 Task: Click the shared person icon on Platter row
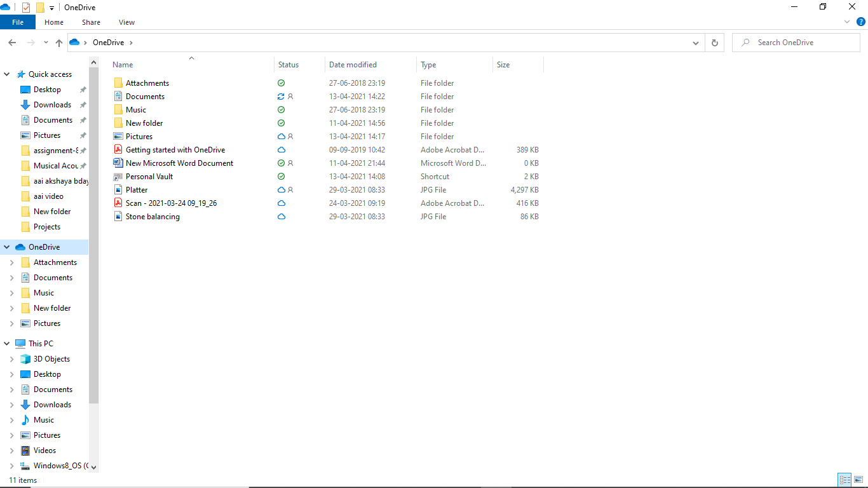[290, 190]
